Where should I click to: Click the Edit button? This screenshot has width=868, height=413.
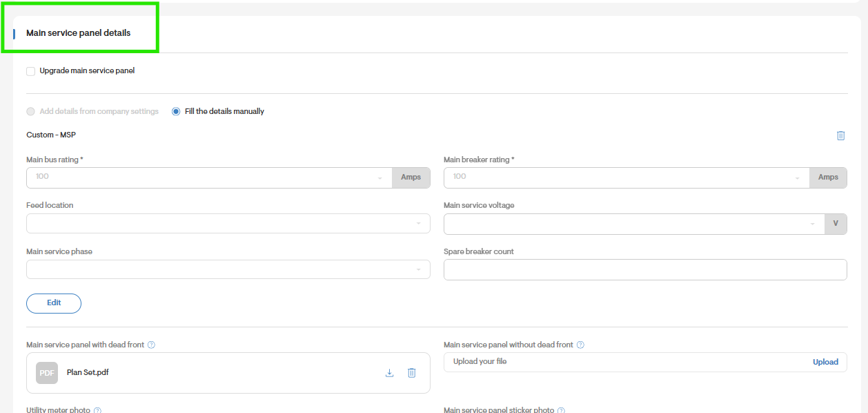pos(54,303)
